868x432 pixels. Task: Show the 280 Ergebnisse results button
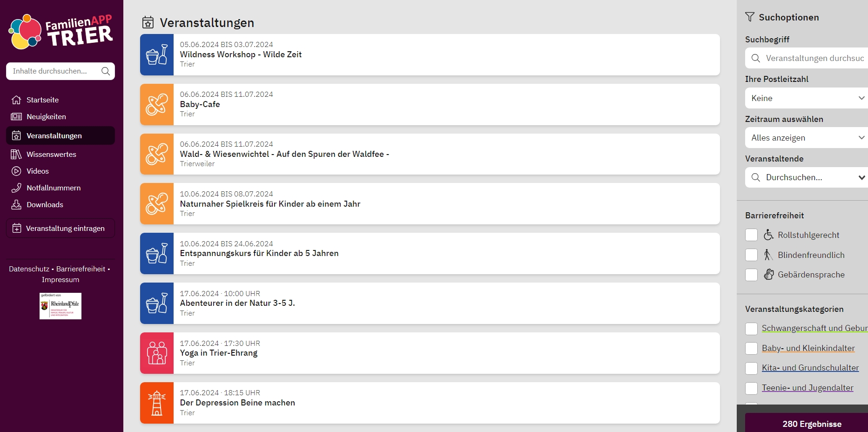tap(807, 423)
